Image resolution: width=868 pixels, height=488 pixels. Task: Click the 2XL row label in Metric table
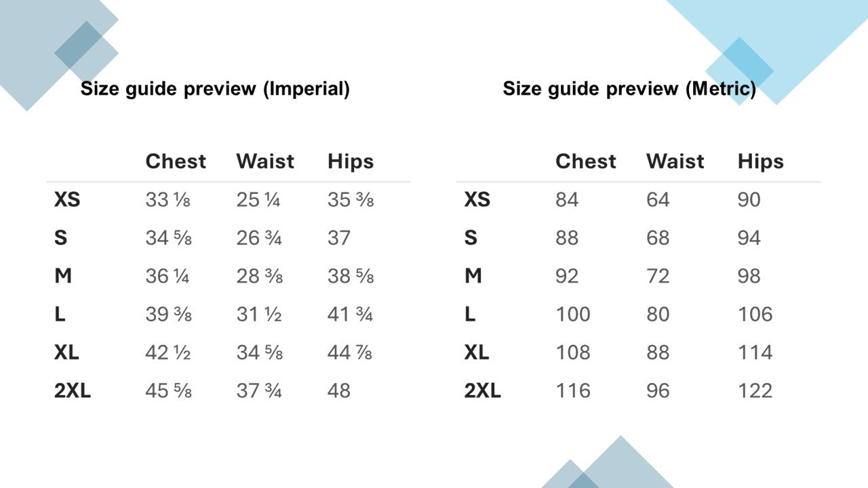482,391
